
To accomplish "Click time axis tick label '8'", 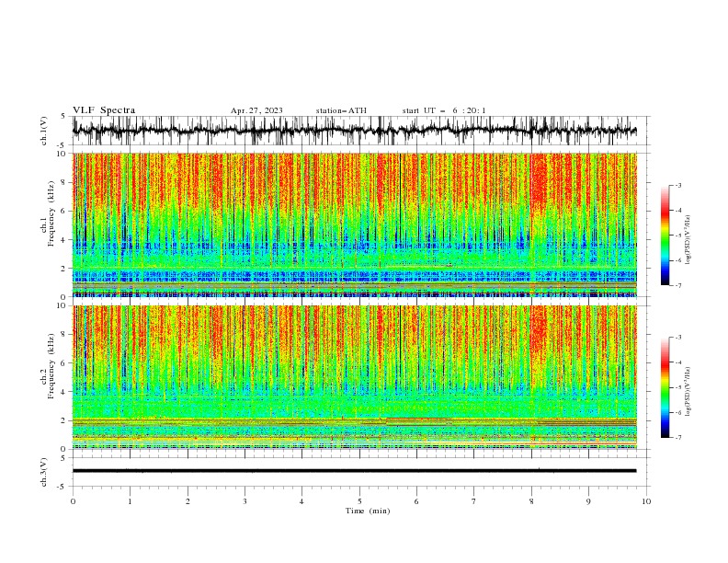I will [x=531, y=501].
